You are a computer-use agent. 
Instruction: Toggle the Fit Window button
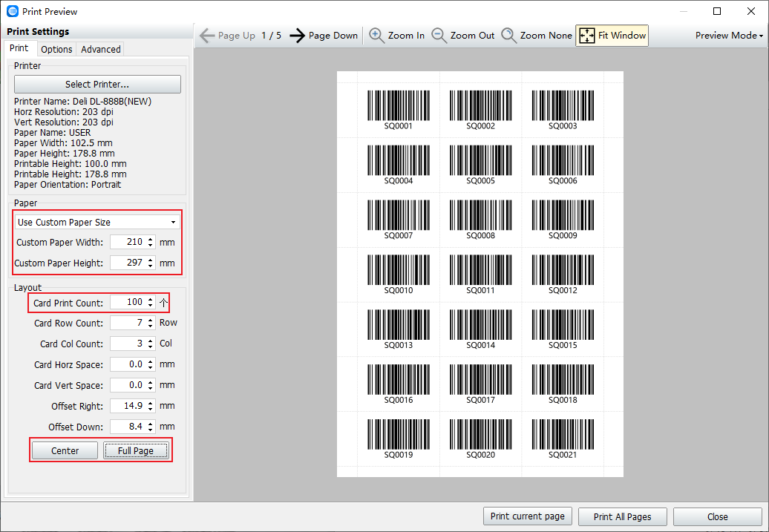coord(612,36)
